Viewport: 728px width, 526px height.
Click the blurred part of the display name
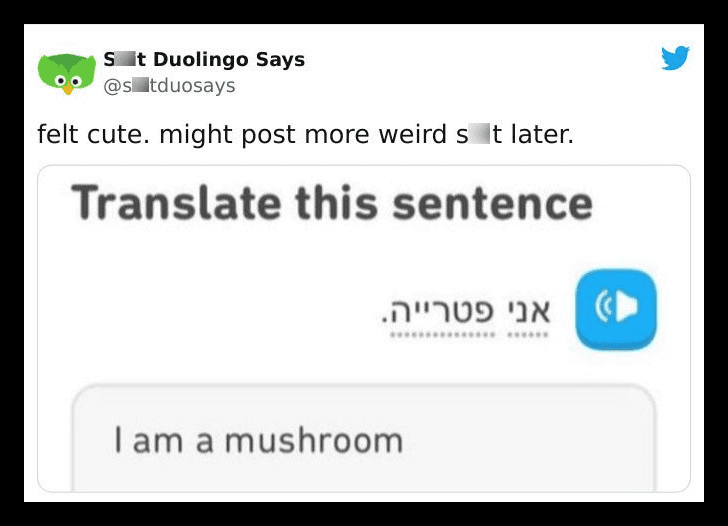pos(125,59)
